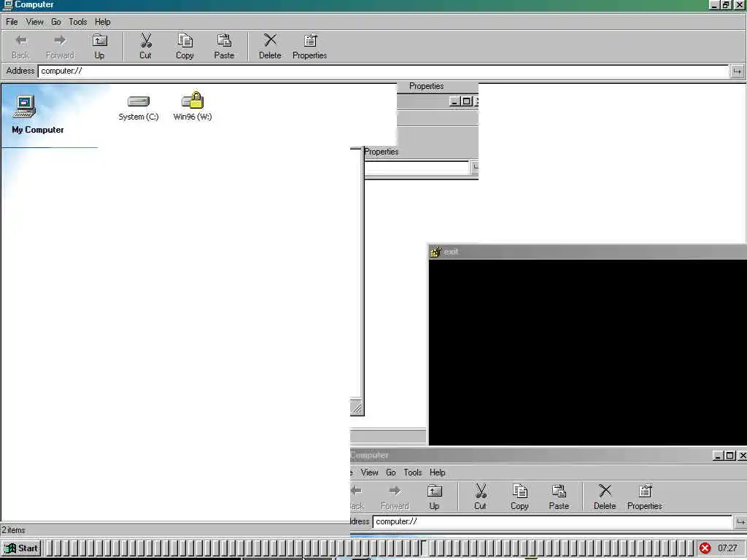Click the '2 items' status bar text
This screenshot has height=560, width=747.
pos(13,530)
